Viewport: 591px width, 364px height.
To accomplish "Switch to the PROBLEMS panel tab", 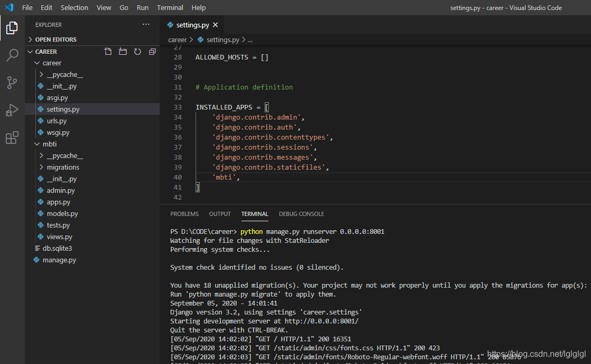I will 185,214.
